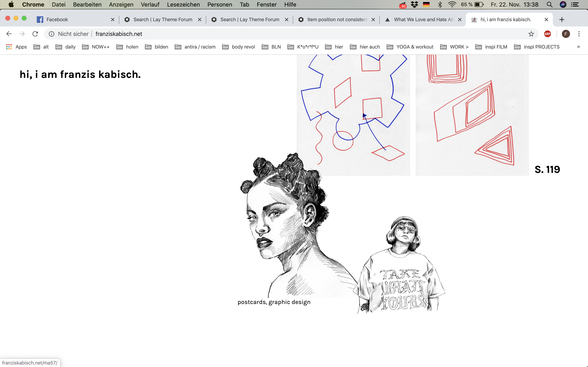Viewport: 588px width, 367px height.
Task: Open the Chrome profile avatar
Action: coord(566,34)
